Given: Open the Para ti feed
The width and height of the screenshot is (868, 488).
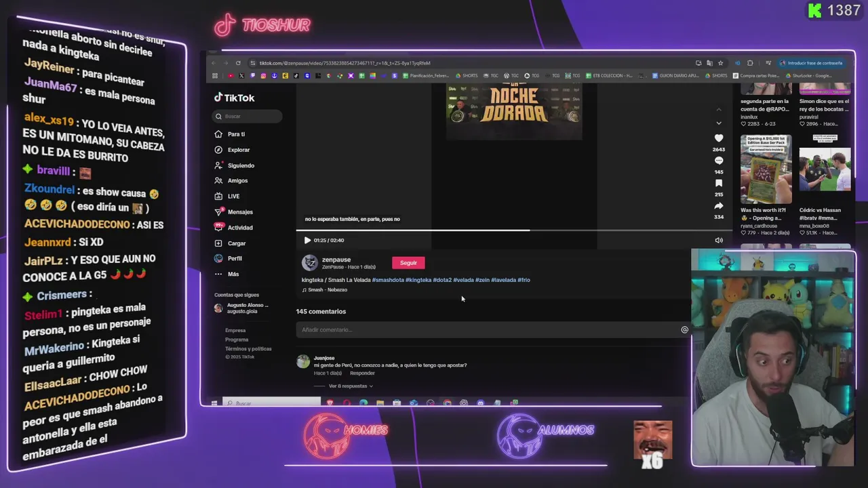Looking at the screenshot, I should (x=236, y=134).
